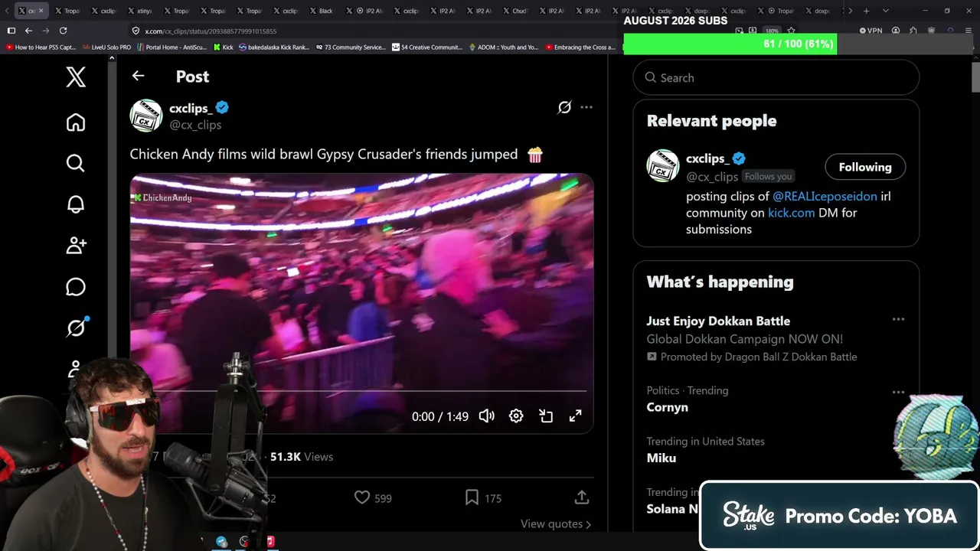The image size is (980, 551).
Task: Open the browser account profile icon
Action: click(896, 31)
